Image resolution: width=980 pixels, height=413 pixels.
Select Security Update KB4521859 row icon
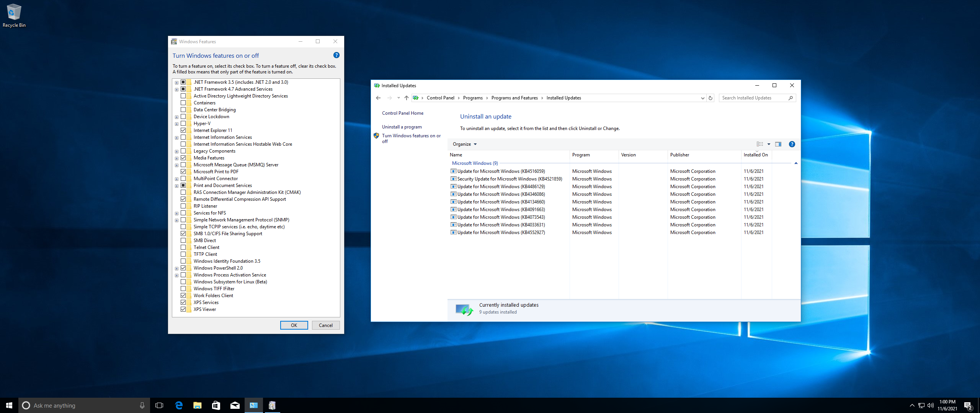454,179
